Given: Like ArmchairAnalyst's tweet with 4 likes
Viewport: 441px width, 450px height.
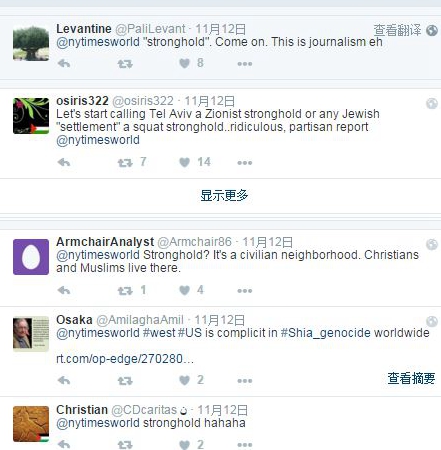Looking at the screenshot, I should (184, 290).
